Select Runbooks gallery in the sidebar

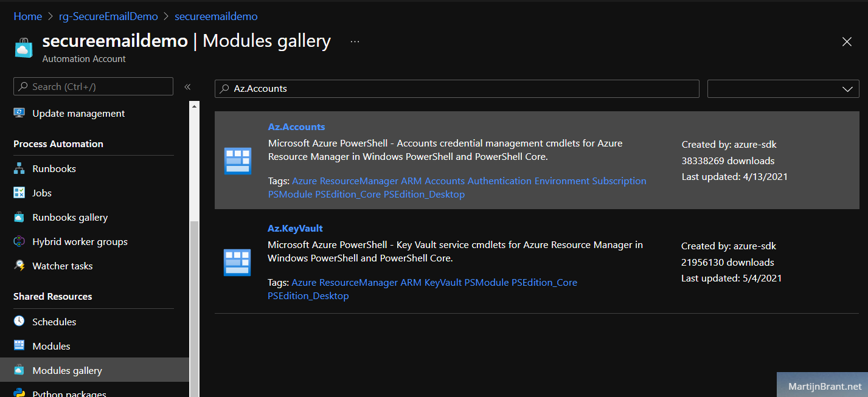tap(70, 217)
